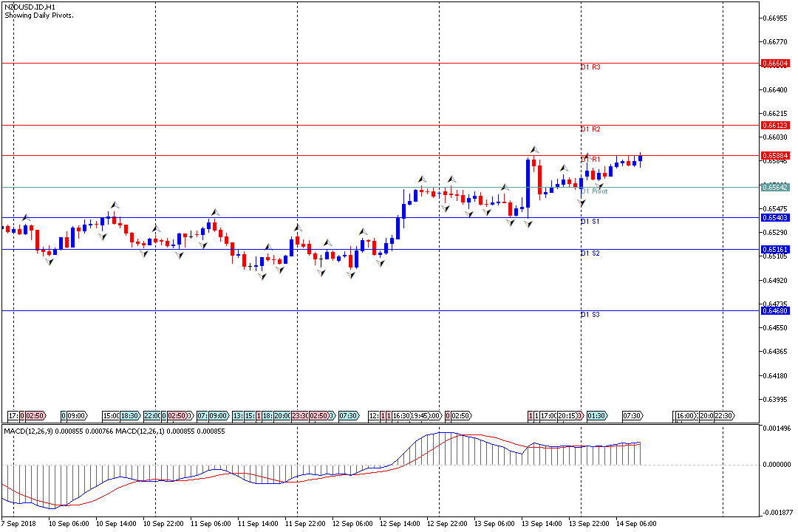Select the 7 Sep 2018 date label
The height and width of the screenshot is (532, 798).
(x=18, y=524)
